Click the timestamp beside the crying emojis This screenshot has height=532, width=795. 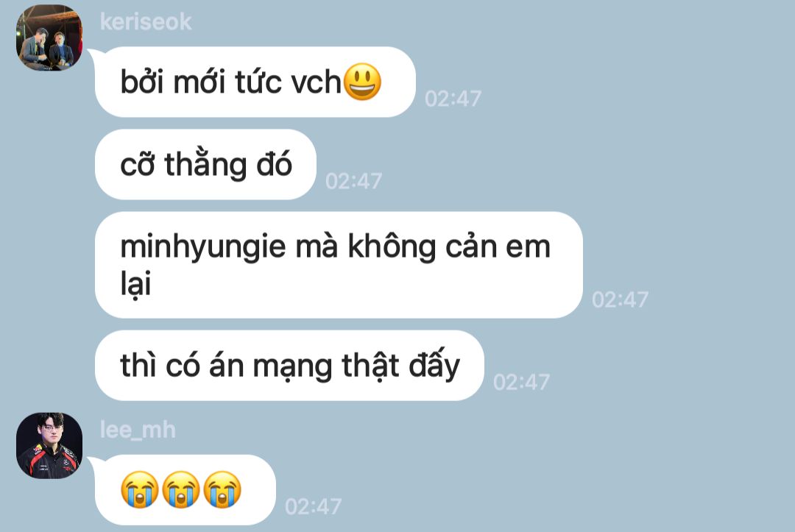coord(314,507)
